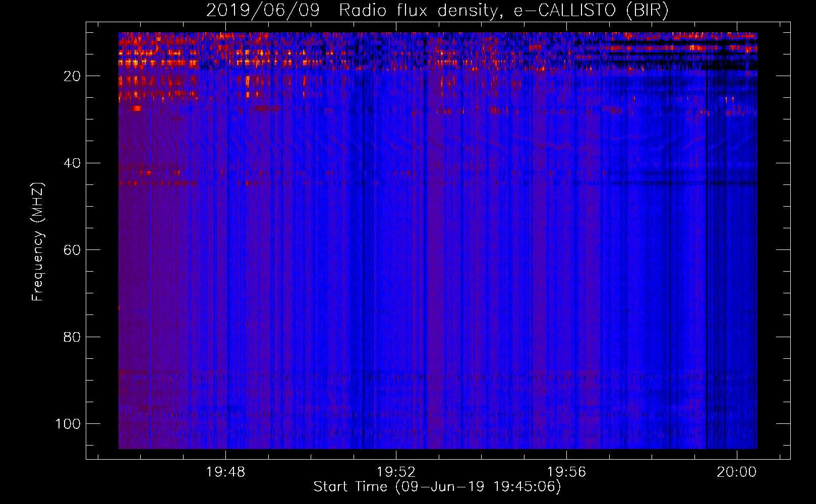Select the '20' frequency axis label

click(72, 76)
